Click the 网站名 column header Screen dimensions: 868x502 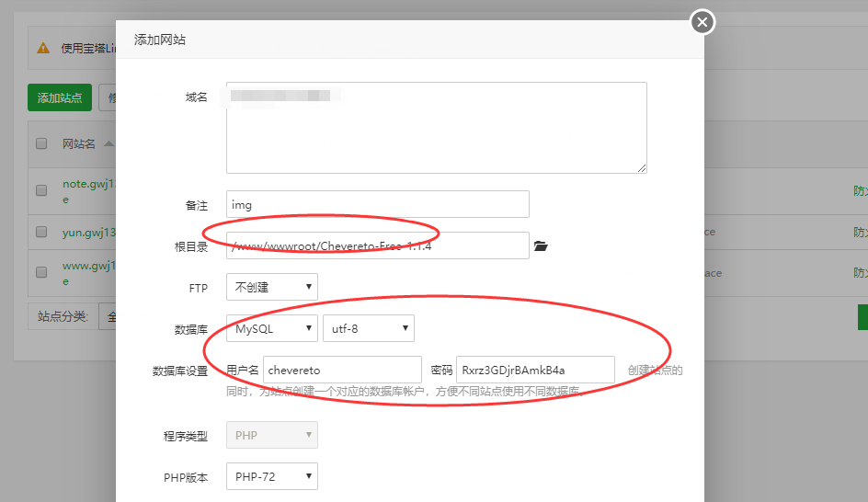click(78, 144)
